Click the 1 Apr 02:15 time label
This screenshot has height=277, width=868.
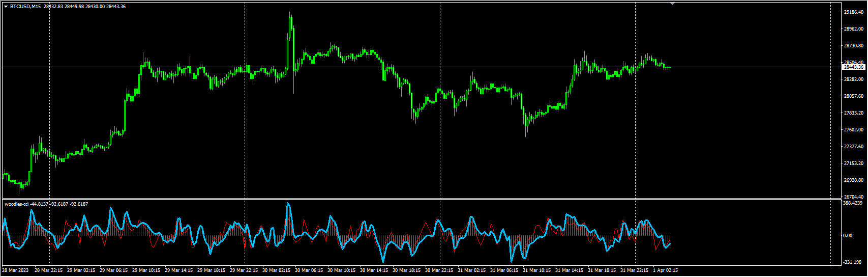665,270
